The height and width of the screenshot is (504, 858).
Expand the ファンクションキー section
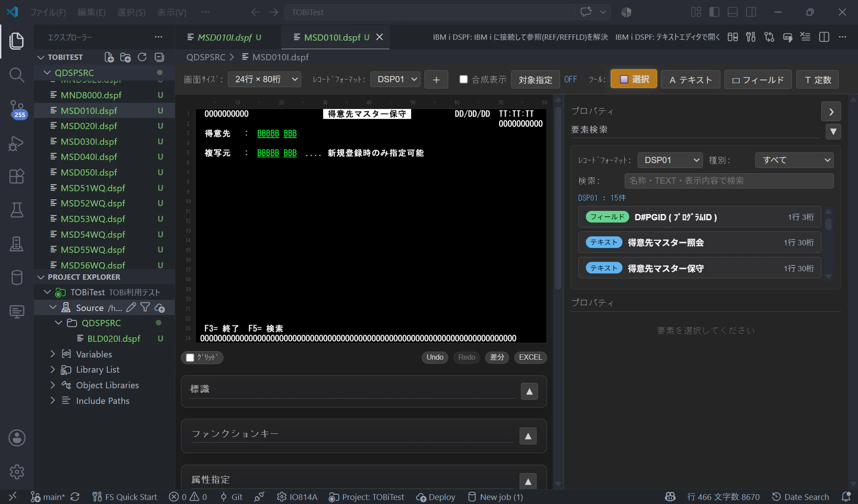coord(528,436)
